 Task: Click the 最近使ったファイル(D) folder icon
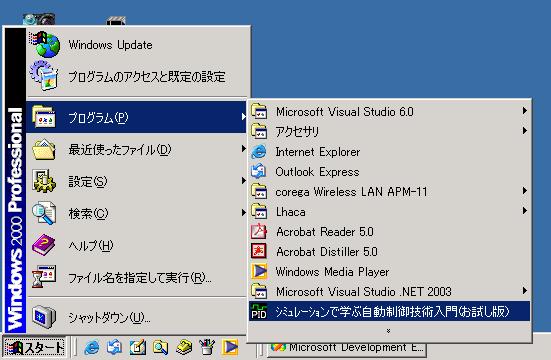coord(44,149)
